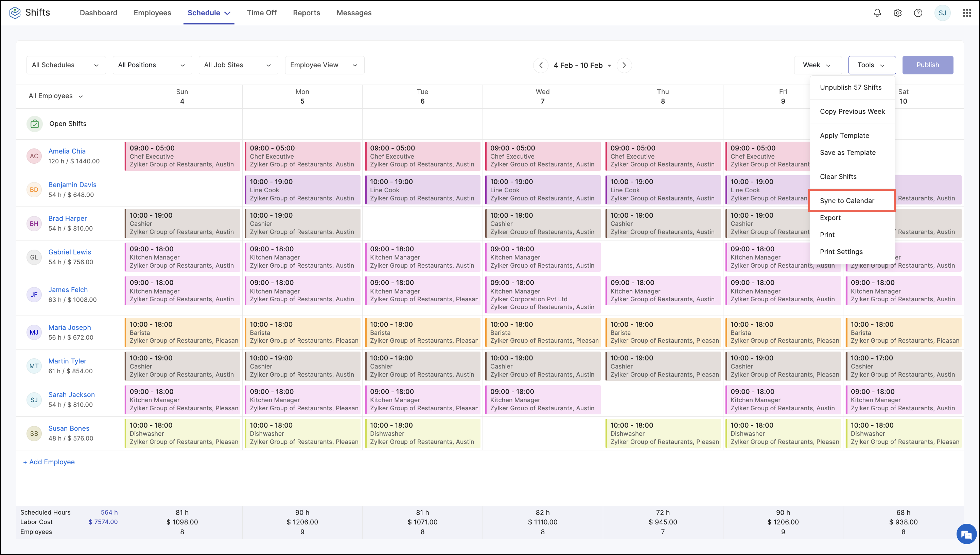980x555 pixels.
Task: Open the Tools dropdown menu
Action: pos(870,65)
